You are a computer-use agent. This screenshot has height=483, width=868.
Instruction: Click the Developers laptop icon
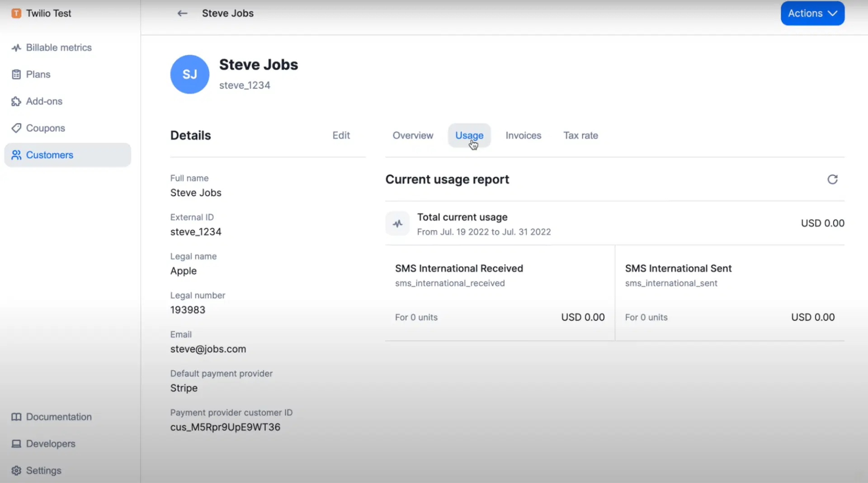tap(16, 444)
